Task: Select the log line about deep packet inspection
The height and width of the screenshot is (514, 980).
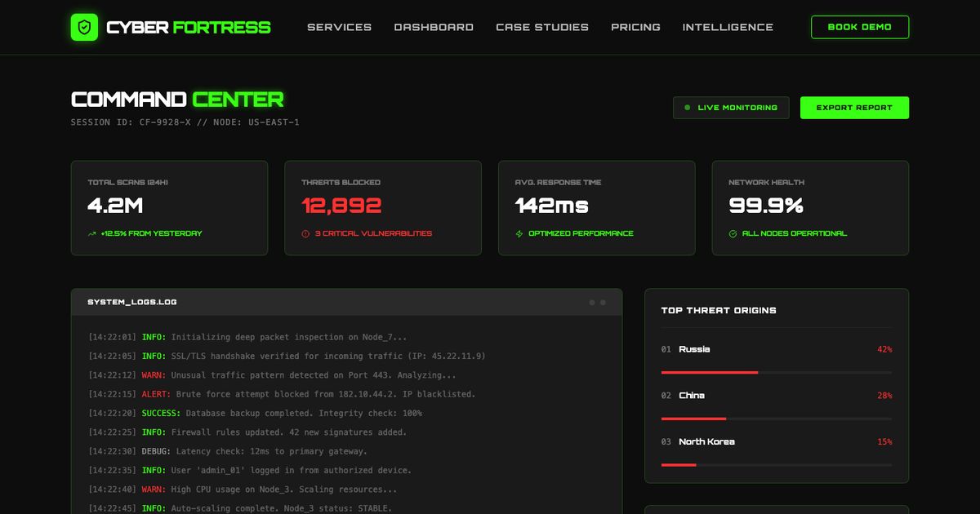Action: point(247,337)
